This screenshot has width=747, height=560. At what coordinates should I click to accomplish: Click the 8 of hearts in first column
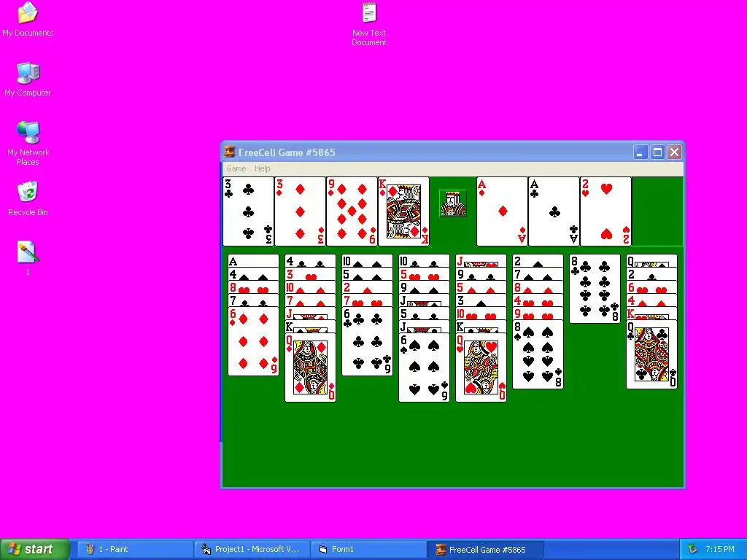coord(253,287)
